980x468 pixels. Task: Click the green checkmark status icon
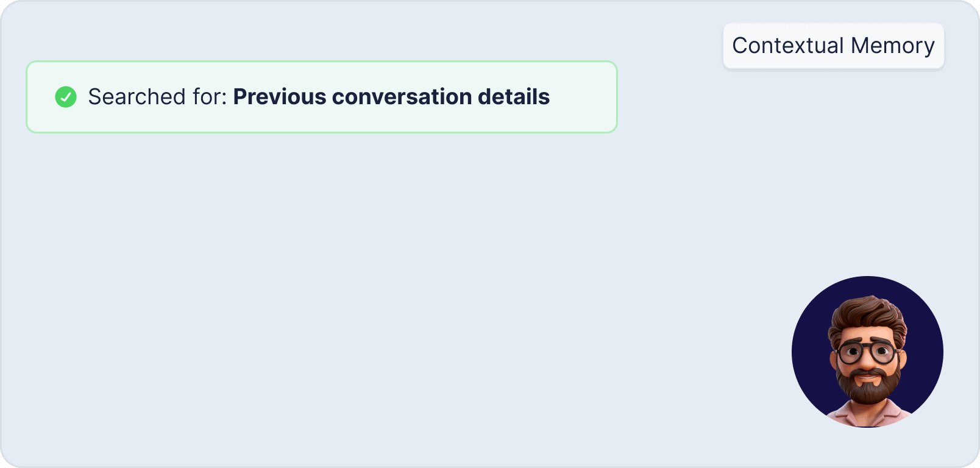point(66,97)
